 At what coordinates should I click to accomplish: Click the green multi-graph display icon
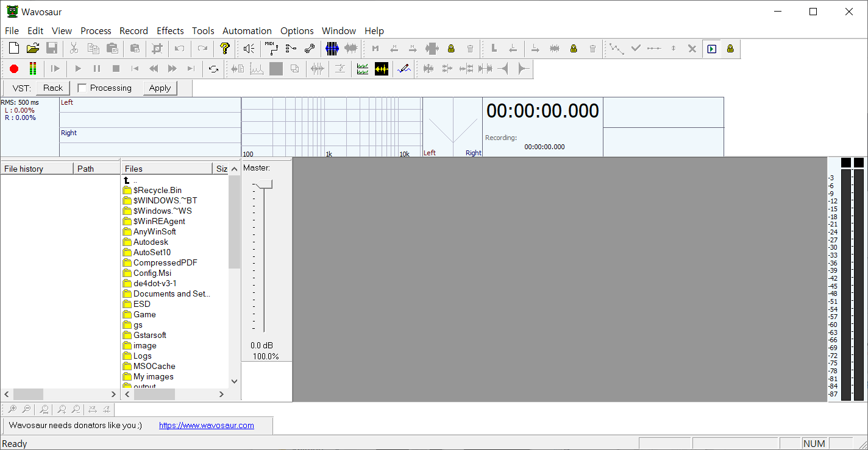pos(363,69)
